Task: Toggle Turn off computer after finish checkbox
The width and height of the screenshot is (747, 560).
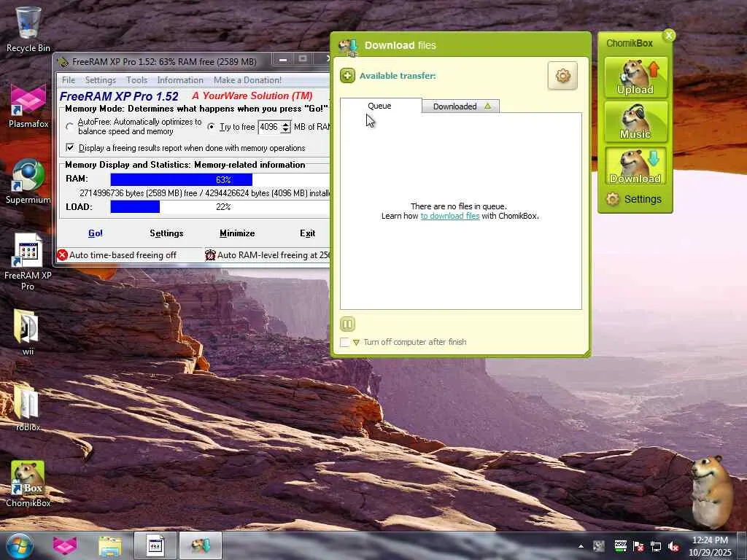Action: pos(344,342)
